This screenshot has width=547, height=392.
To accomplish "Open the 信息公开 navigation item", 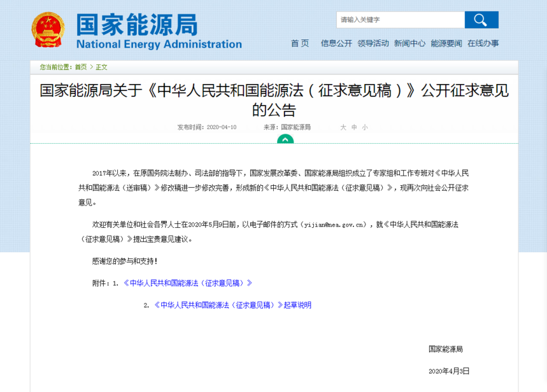I will [336, 43].
